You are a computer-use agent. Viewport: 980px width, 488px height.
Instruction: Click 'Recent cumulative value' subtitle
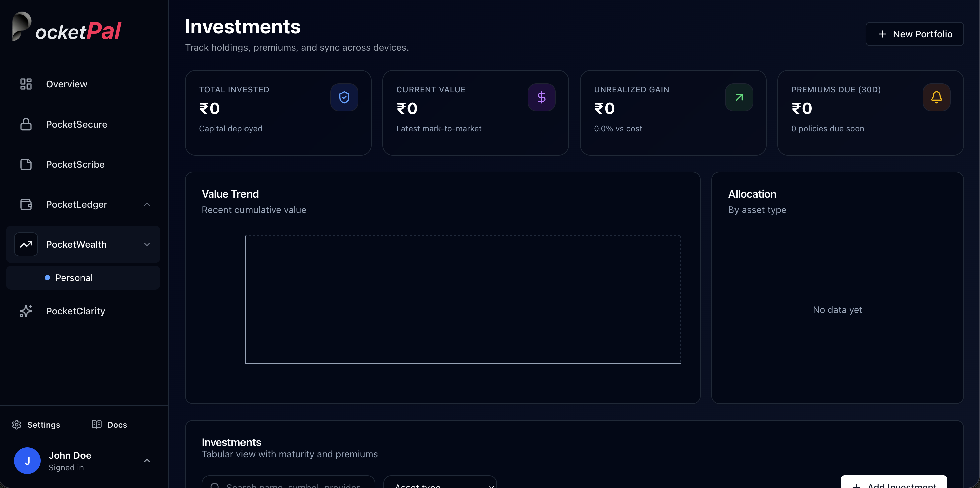pyautogui.click(x=254, y=210)
